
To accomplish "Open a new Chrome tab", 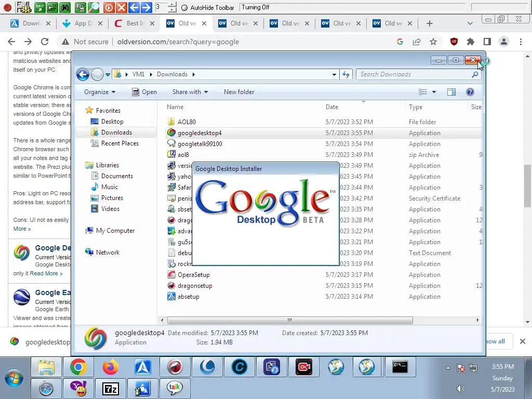I will (x=430, y=23).
